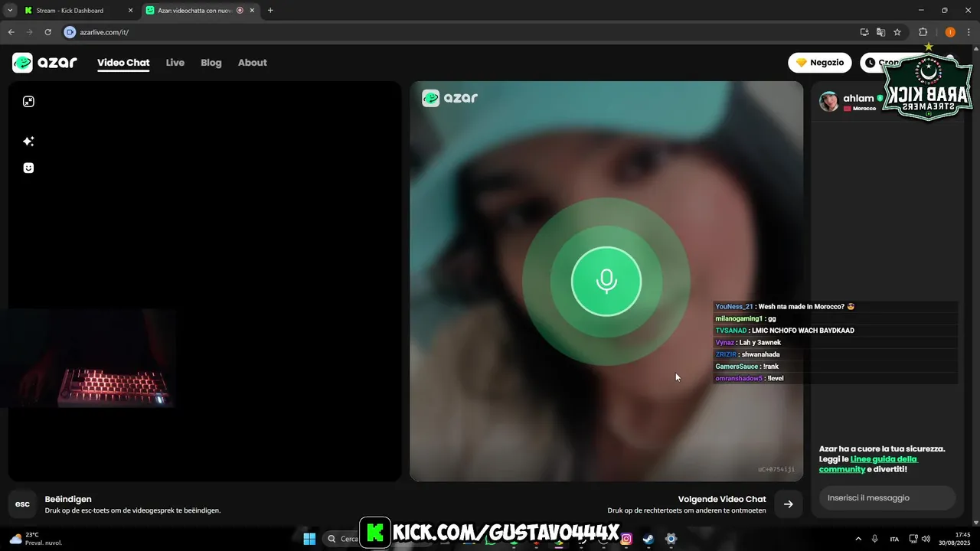
Task: Switch to the Video Chat tab
Action: (123, 63)
